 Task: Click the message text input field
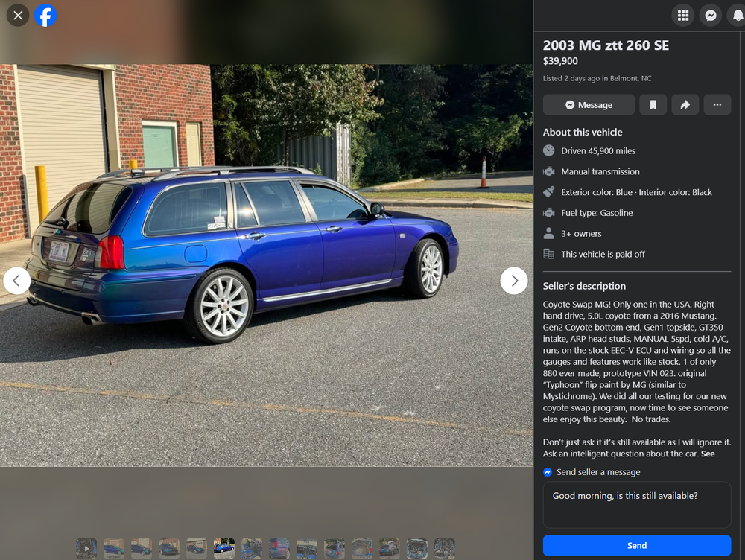pos(637,505)
